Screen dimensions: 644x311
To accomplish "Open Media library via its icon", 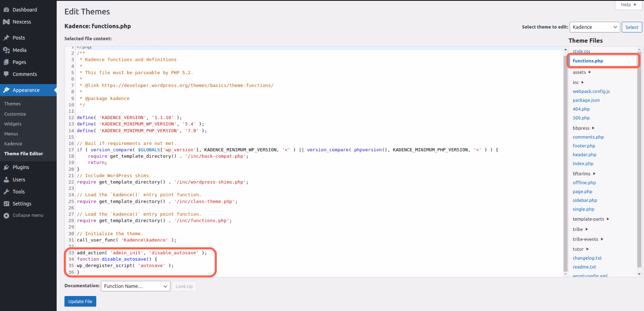I will tap(6, 50).
